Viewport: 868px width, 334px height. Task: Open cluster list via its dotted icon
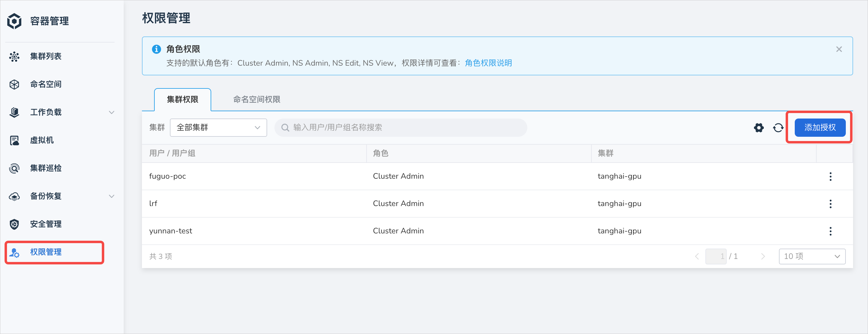click(14, 56)
